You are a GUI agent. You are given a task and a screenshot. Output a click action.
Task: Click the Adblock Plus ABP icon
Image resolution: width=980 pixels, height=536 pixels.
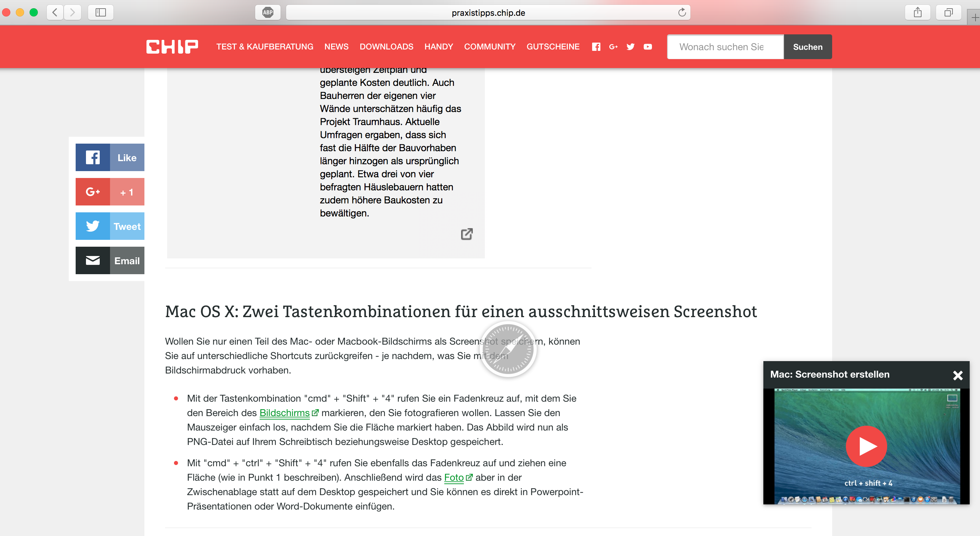point(268,13)
